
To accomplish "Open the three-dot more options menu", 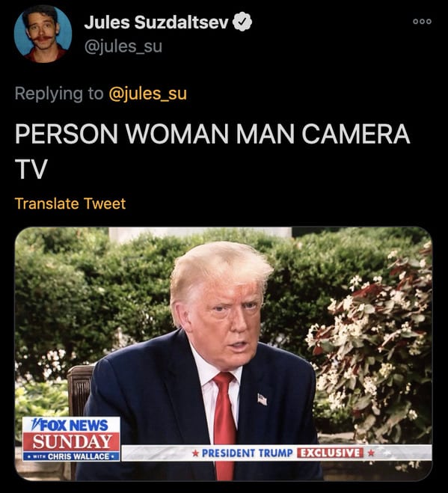I will pyautogui.click(x=423, y=22).
